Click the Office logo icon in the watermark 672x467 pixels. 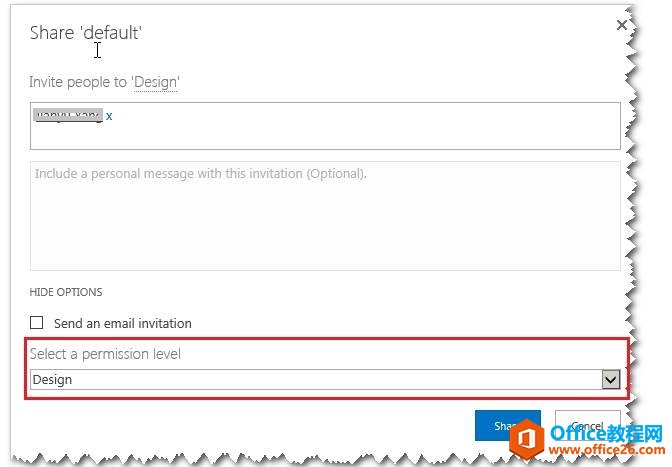(x=527, y=437)
